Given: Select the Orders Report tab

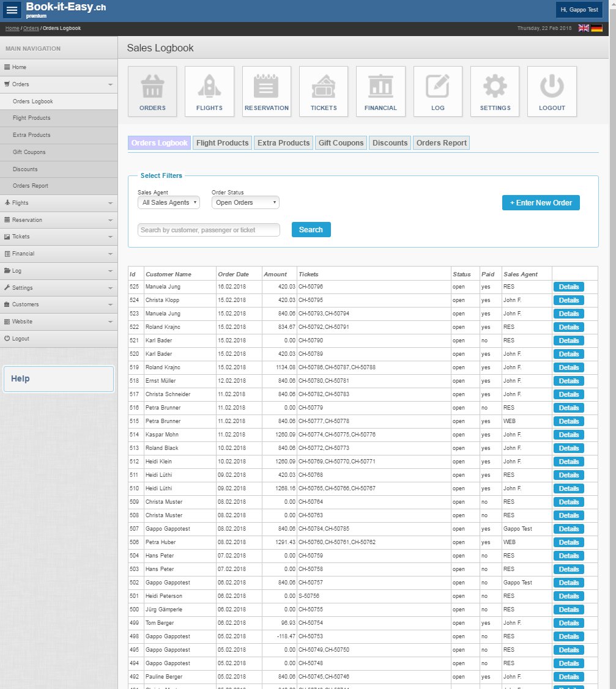Looking at the screenshot, I should point(441,143).
